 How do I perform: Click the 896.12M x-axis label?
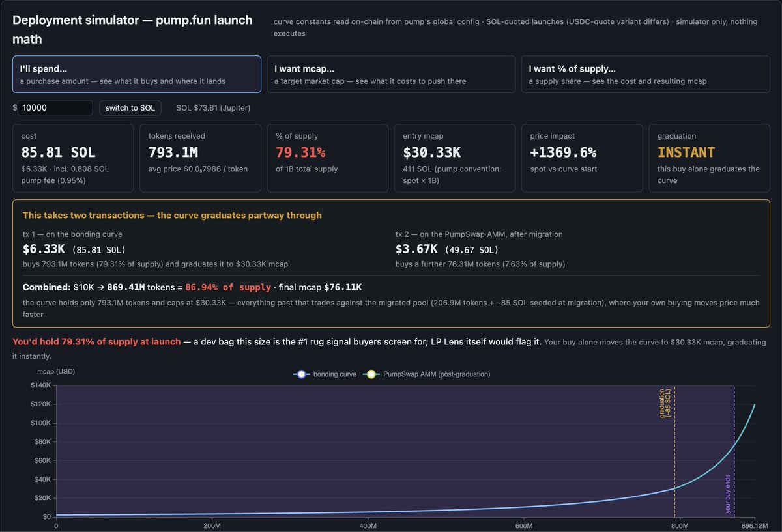coord(754,525)
